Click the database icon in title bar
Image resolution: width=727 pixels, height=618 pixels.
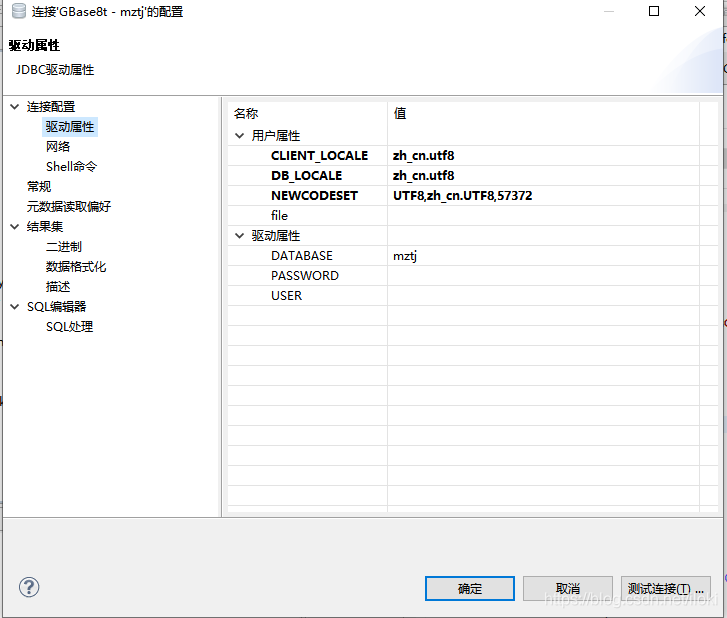pyautogui.click(x=19, y=11)
